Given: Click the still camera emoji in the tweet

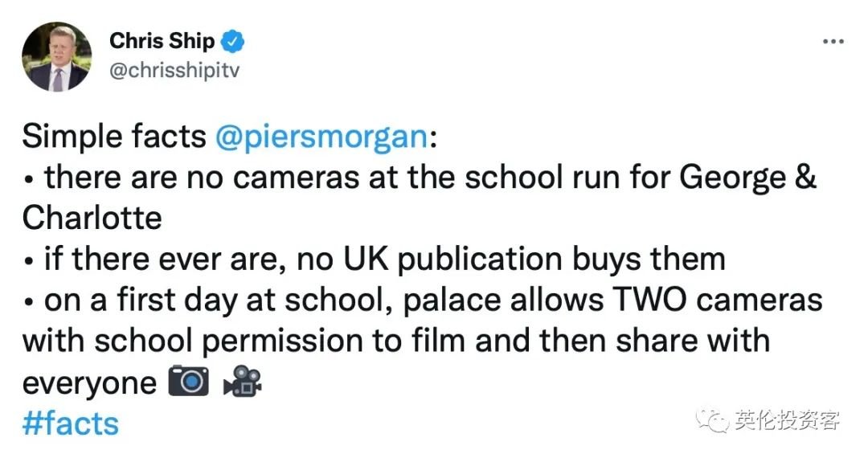Looking at the screenshot, I should click(x=188, y=382).
